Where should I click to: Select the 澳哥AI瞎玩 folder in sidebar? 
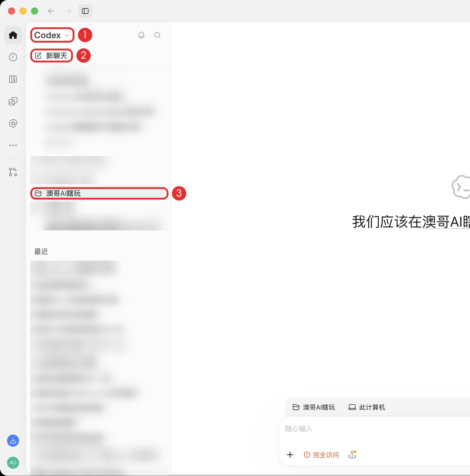pos(99,193)
